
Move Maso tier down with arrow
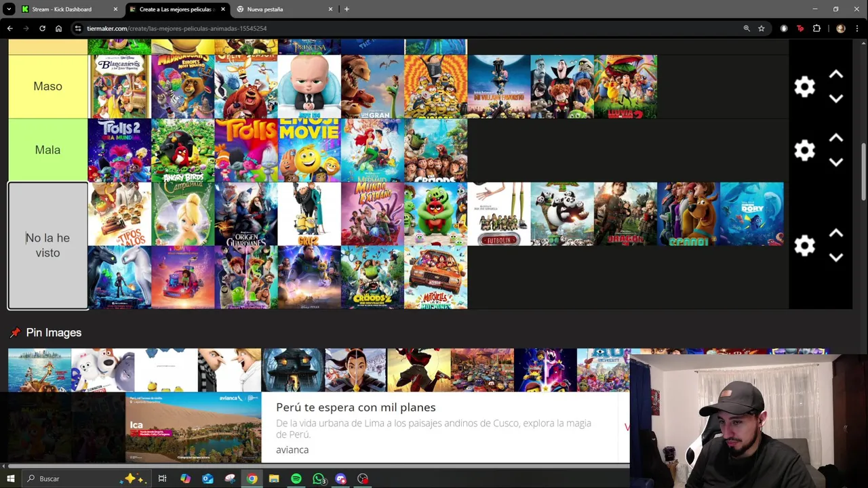tap(835, 99)
